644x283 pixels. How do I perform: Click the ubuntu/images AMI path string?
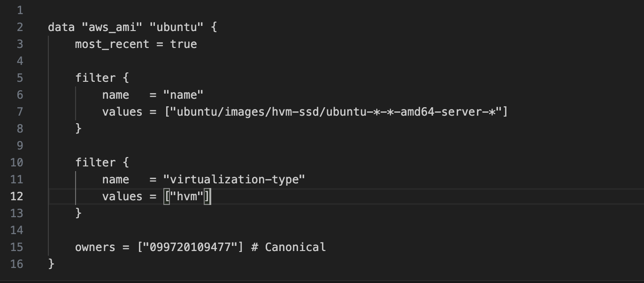(x=336, y=112)
